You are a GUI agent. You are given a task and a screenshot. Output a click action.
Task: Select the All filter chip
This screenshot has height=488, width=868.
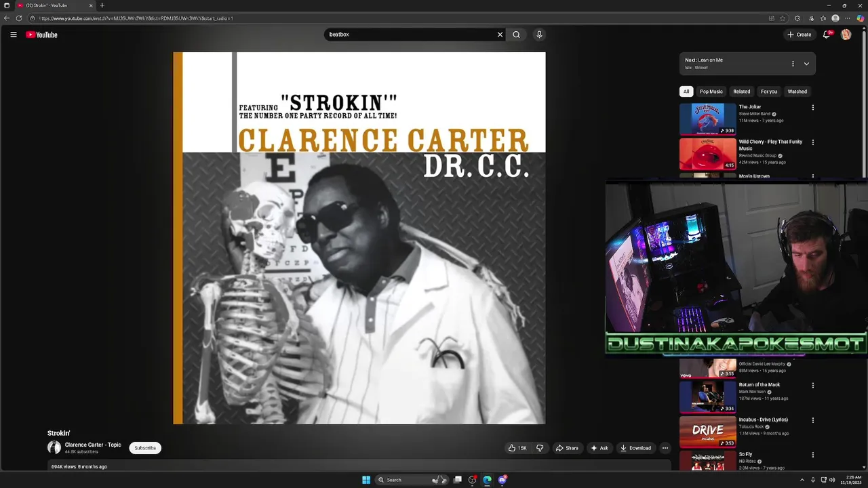click(686, 91)
